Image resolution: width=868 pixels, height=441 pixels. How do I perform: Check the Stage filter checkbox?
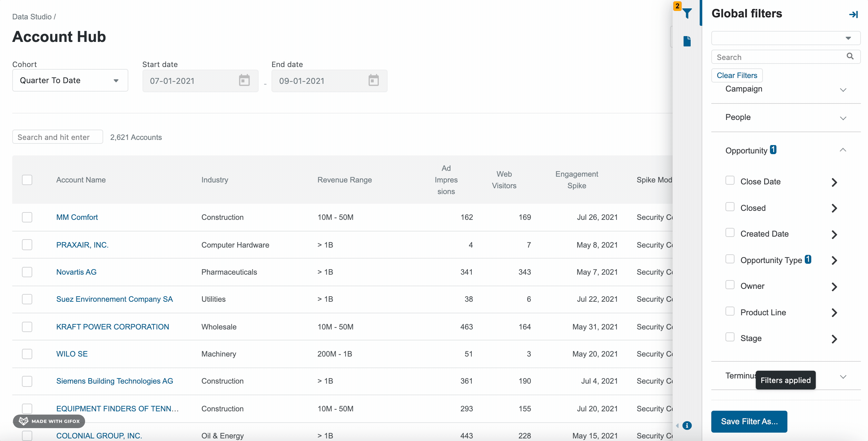pos(730,337)
